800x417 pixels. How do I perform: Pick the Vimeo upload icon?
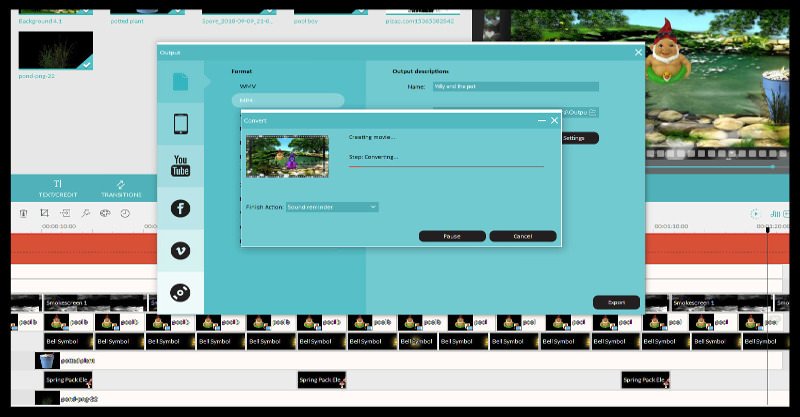click(x=180, y=251)
